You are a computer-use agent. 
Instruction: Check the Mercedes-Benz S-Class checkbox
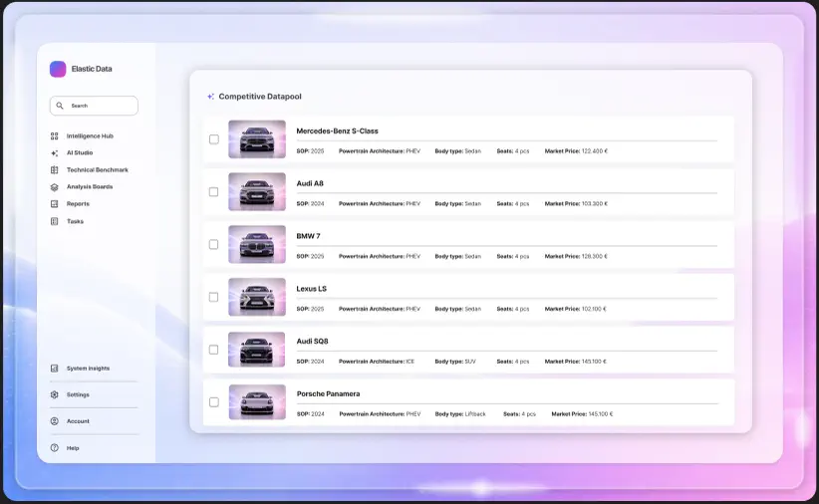pos(214,139)
